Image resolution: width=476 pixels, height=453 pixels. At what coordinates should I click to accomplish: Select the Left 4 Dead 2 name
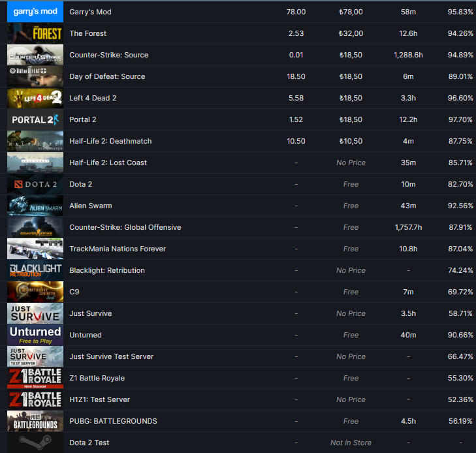click(x=93, y=98)
